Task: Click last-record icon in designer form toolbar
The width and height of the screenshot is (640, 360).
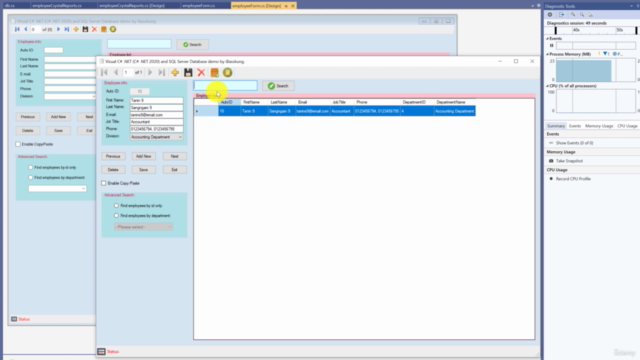Action: 67,29
